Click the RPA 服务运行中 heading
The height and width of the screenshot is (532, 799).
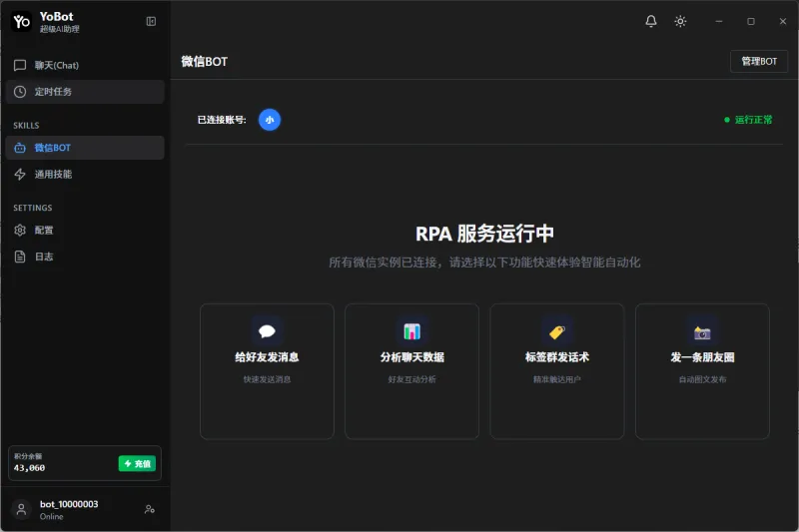click(484, 234)
